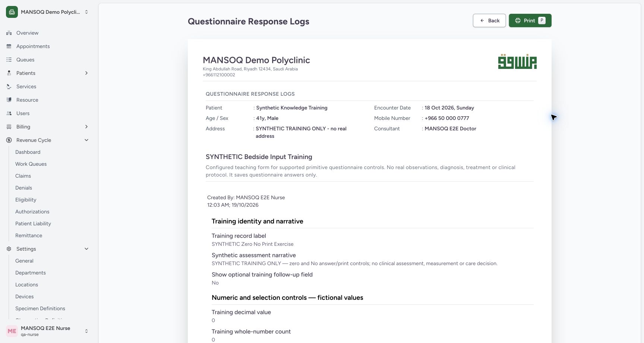644x343 pixels.
Task: Click the Billing icon in sidebar
Action: click(x=9, y=127)
